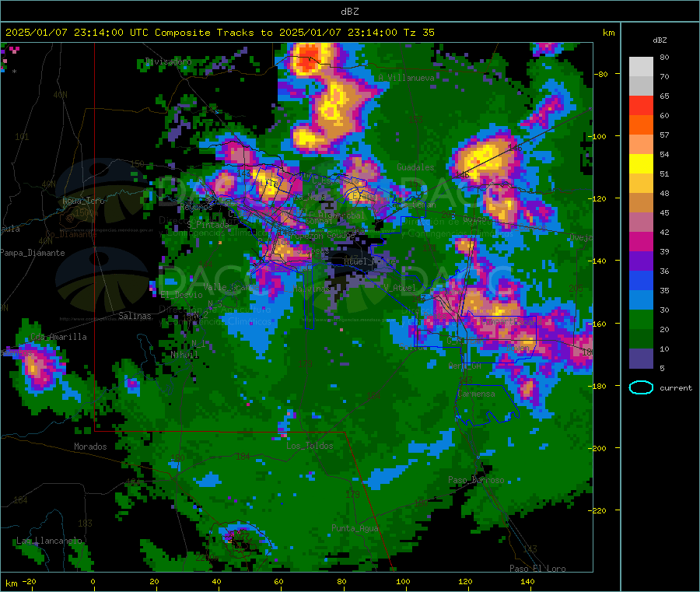
Task: Click the 'Co_Diamante' place label
Action: [71, 234]
